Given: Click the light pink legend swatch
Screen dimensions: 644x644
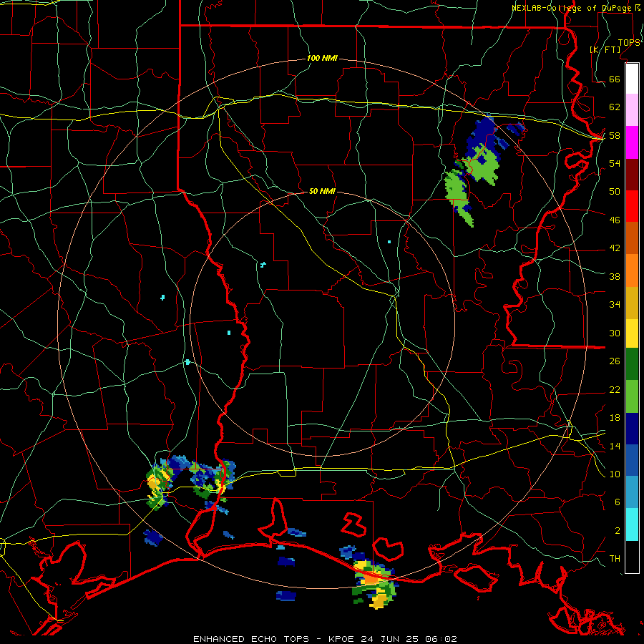Looking at the screenshot, I should pyautogui.click(x=632, y=109).
